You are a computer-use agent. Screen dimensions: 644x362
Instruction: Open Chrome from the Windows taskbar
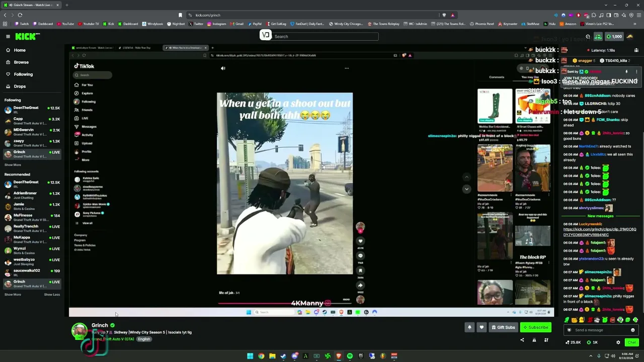261,356
